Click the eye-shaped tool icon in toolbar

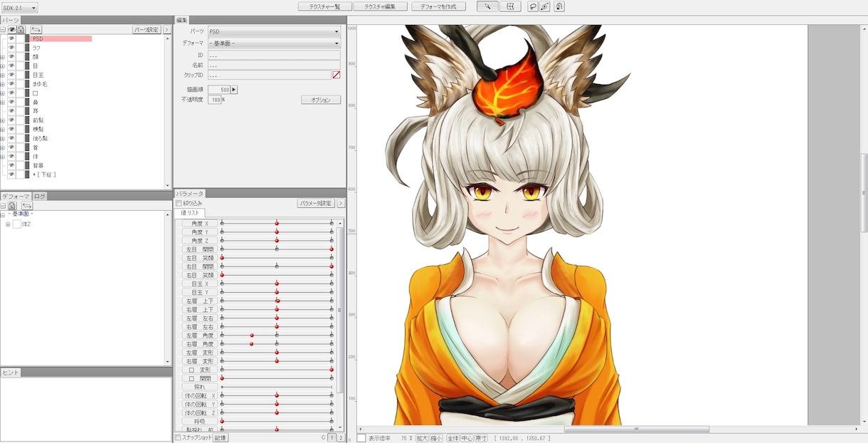point(545,6)
